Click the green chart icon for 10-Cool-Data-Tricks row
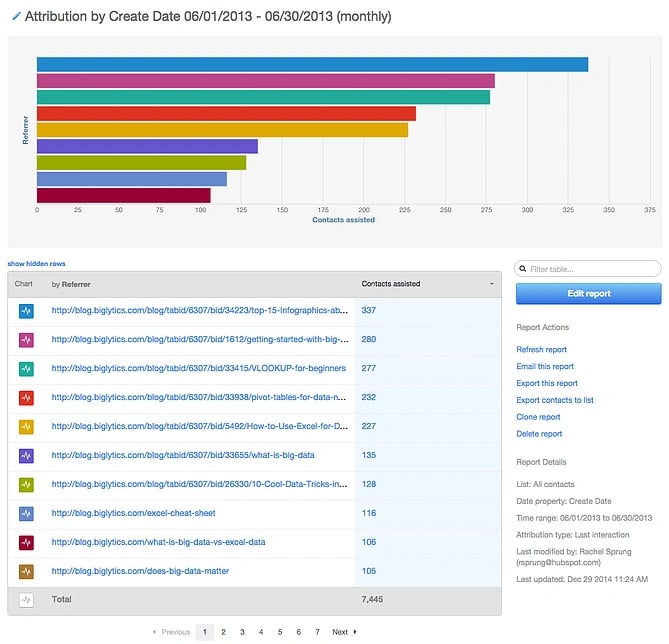This screenshot has width=669, height=644. [x=27, y=485]
